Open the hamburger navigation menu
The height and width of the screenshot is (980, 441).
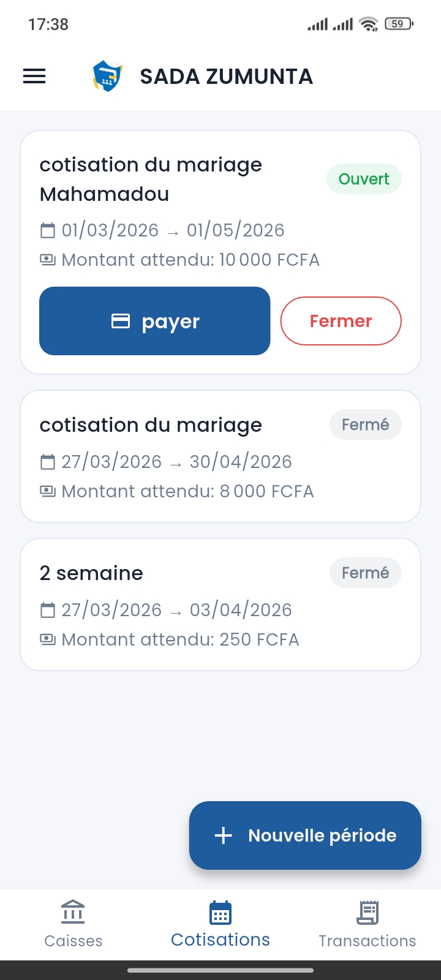(x=34, y=76)
